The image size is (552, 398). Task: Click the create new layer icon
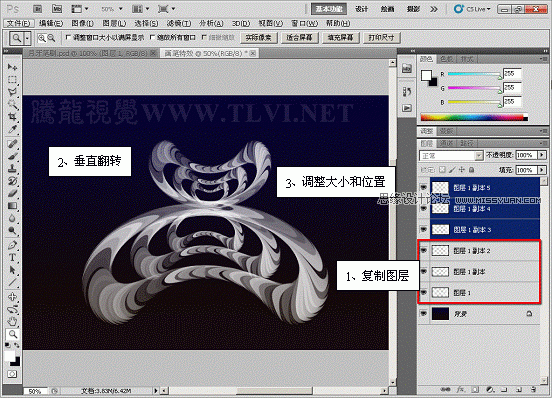519,390
